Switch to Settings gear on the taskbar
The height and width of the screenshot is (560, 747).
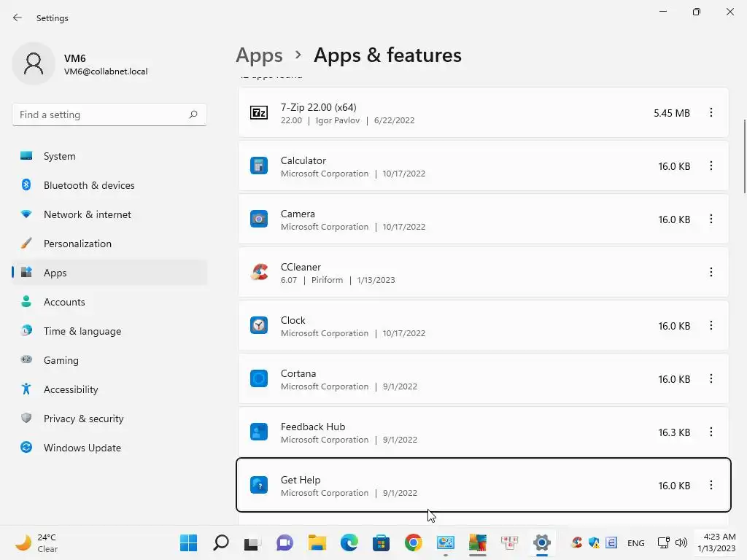click(x=542, y=542)
